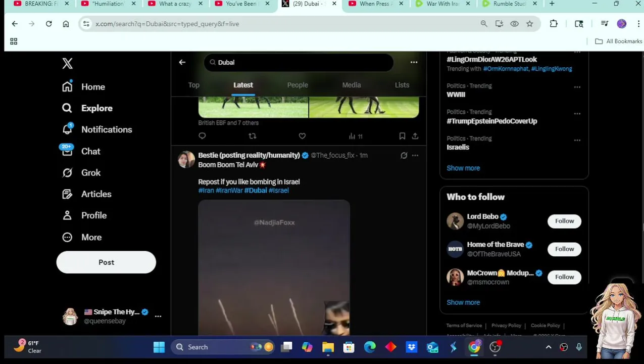Open more options on Bestie post
Viewport: 644px width, 364px height.
pyautogui.click(x=415, y=156)
